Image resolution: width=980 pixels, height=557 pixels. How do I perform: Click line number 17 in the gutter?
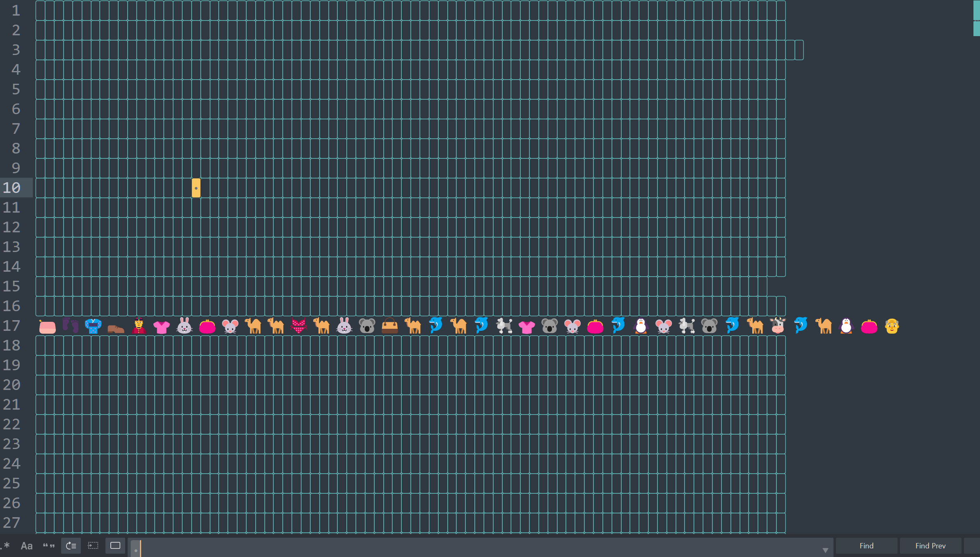pos(11,326)
